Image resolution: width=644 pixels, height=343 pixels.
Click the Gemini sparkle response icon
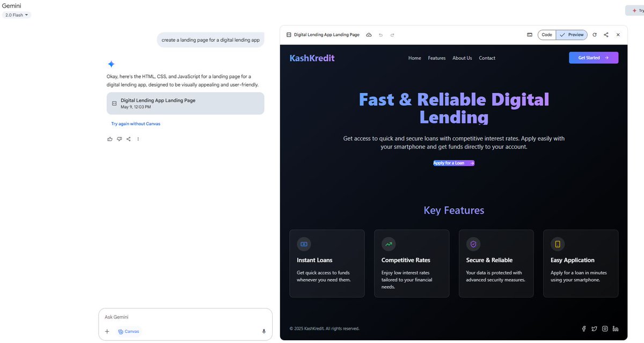[x=111, y=64]
